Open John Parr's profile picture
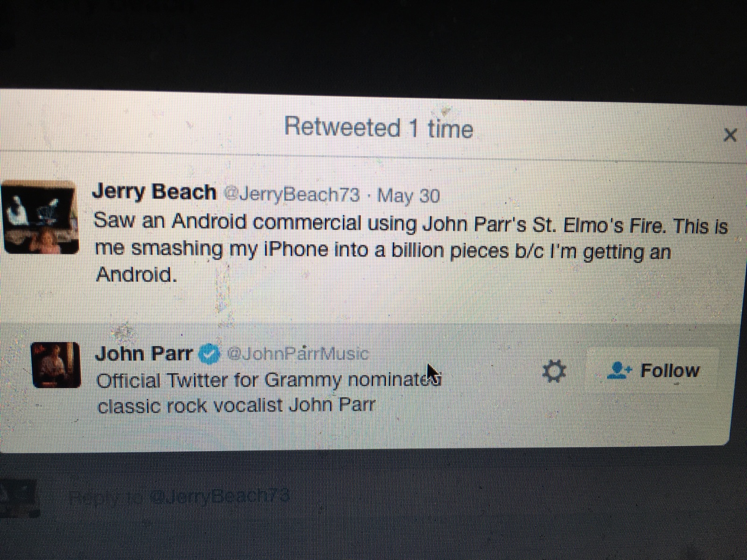 click(55, 364)
